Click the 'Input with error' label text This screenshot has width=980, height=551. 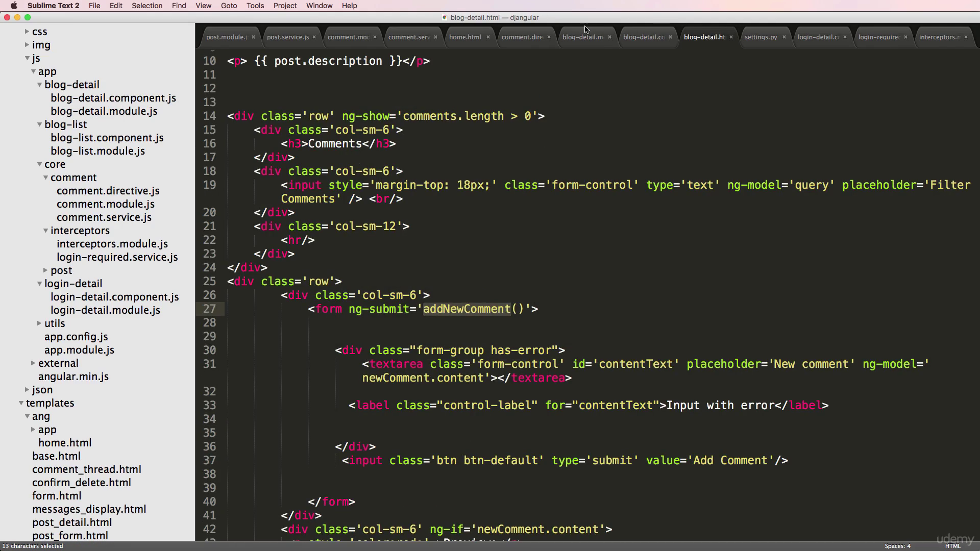click(720, 406)
